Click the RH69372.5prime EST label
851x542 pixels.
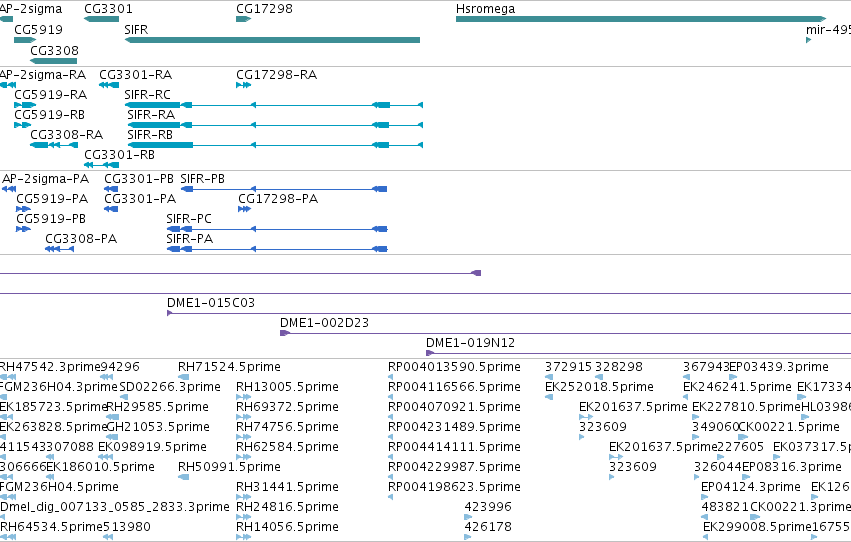[x=288, y=407]
